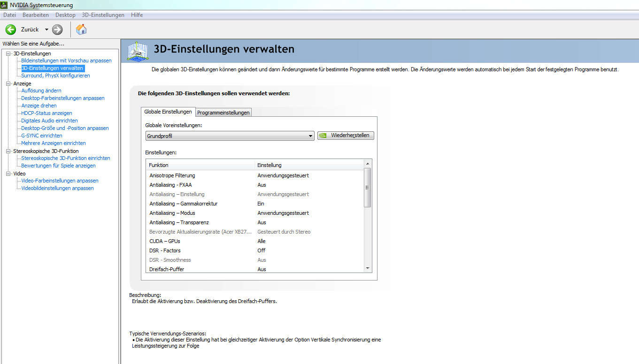Click the Off value of DSR - Factors

(262, 250)
